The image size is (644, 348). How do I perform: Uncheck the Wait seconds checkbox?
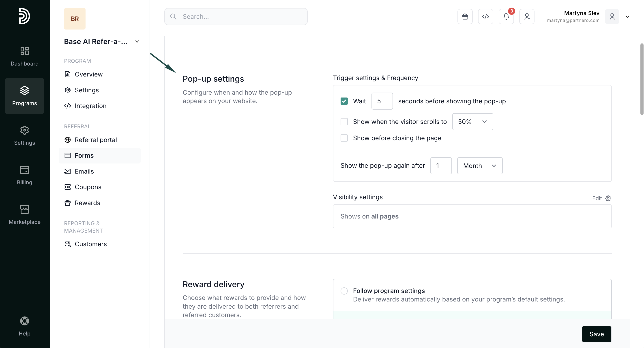pyautogui.click(x=344, y=101)
